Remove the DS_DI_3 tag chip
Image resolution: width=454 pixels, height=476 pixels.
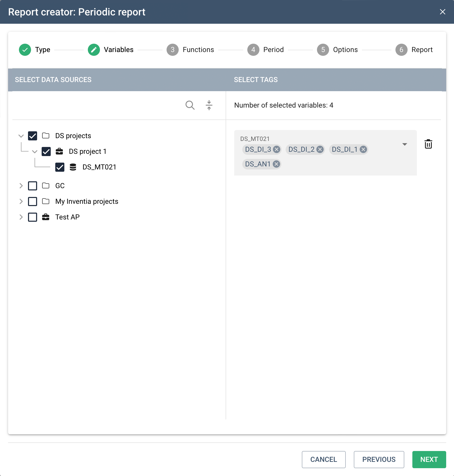point(277,149)
